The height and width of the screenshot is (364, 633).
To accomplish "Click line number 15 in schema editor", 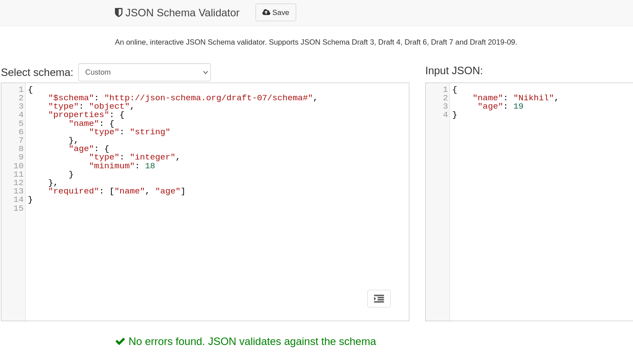I will coord(18,208).
